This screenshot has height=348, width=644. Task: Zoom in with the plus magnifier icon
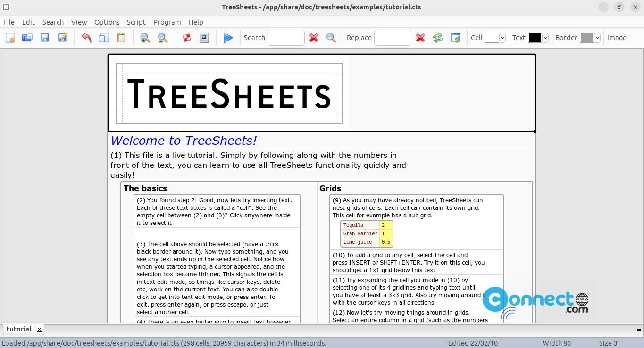pyautogui.click(x=145, y=38)
